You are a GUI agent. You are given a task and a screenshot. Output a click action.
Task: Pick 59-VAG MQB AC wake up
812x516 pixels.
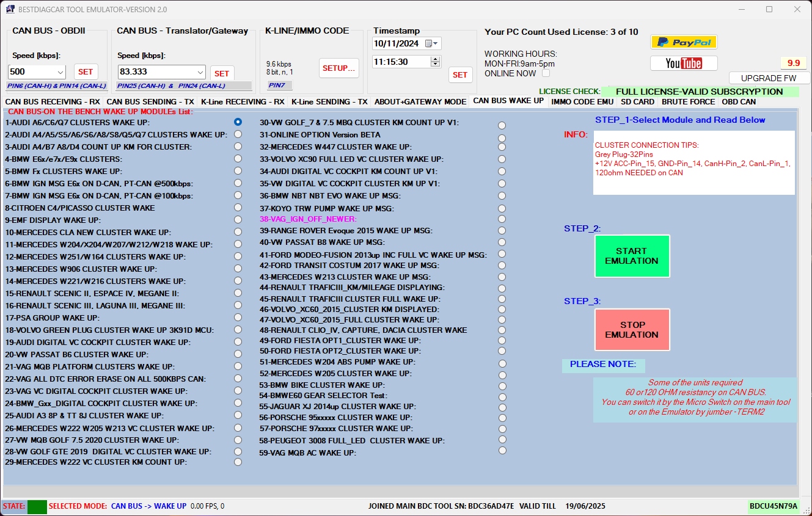point(502,451)
